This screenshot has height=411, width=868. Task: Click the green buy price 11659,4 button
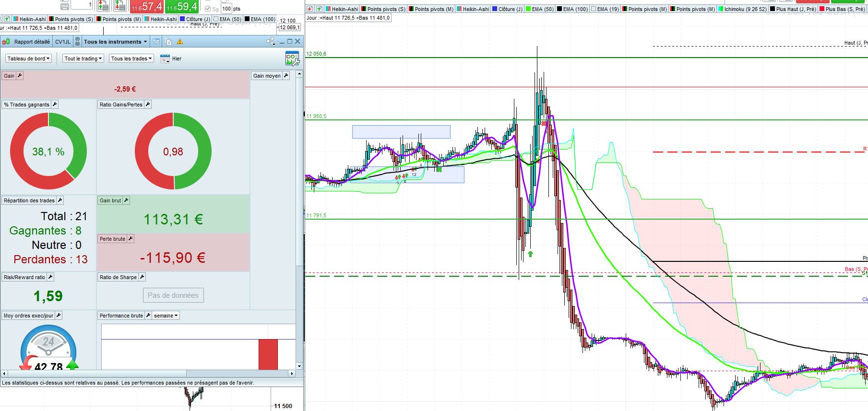pos(181,7)
